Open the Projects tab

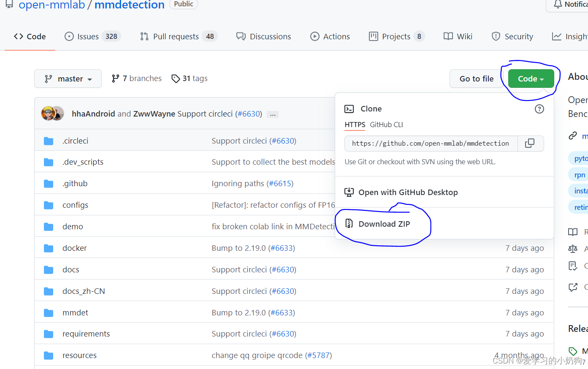396,37
